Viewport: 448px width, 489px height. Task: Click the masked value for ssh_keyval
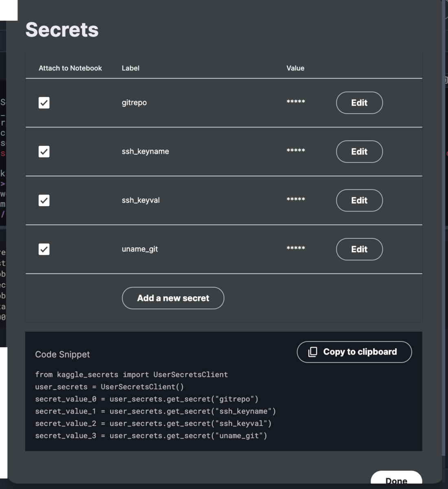(x=296, y=200)
